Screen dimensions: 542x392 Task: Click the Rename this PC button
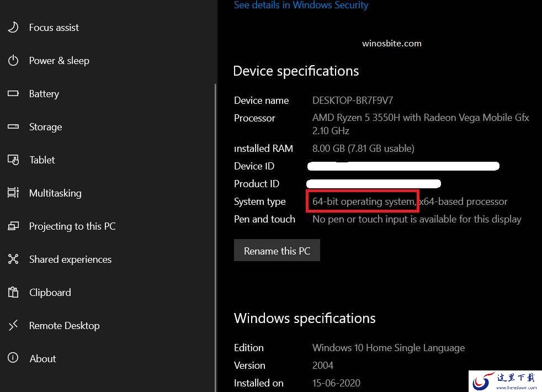(277, 250)
